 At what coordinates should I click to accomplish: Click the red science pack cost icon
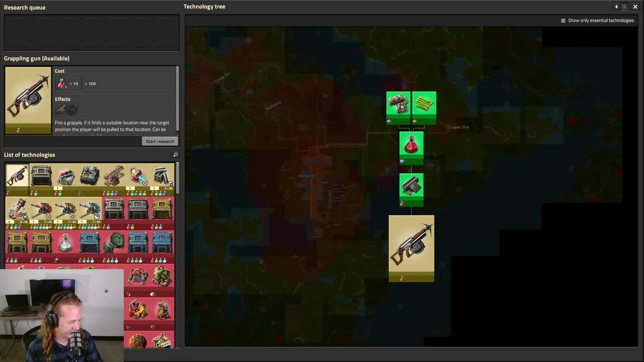coord(62,83)
